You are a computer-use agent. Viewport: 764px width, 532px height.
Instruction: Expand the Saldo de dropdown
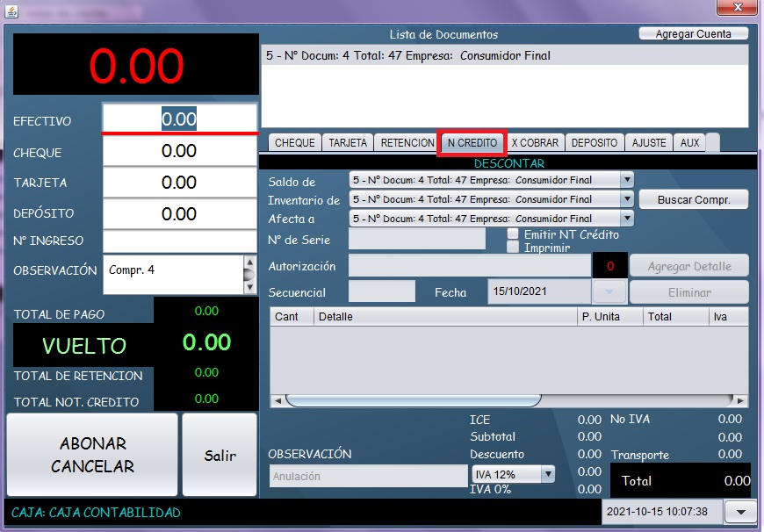point(626,180)
